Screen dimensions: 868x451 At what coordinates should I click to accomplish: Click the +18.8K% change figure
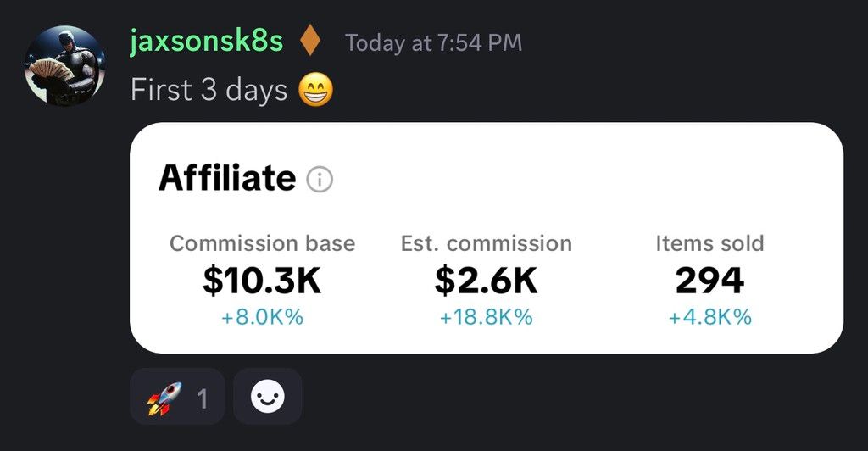(x=487, y=318)
